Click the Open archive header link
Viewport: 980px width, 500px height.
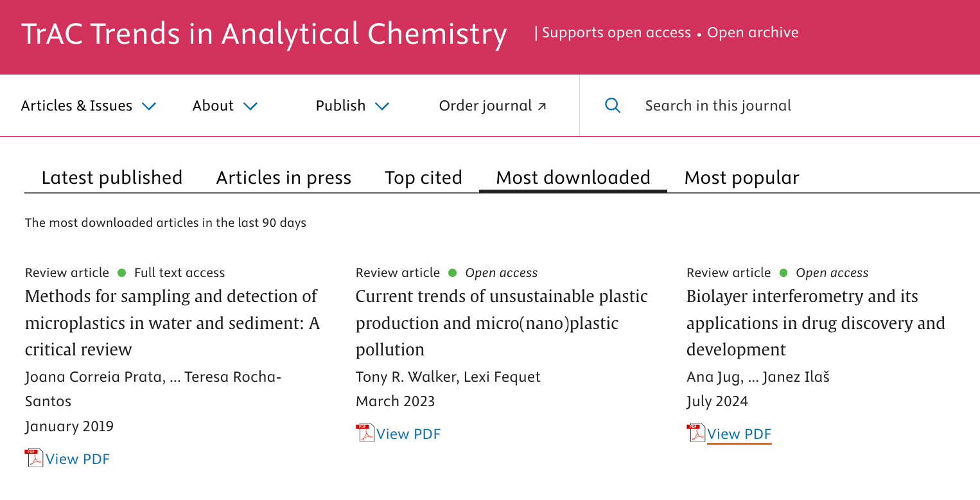(x=753, y=33)
